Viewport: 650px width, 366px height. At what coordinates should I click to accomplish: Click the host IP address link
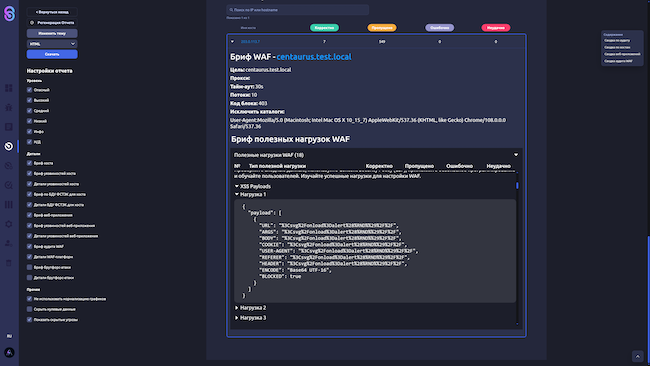(x=250, y=41)
